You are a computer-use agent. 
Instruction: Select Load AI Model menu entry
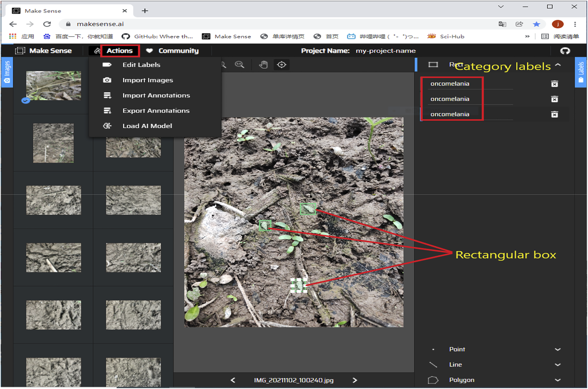point(147,126)
